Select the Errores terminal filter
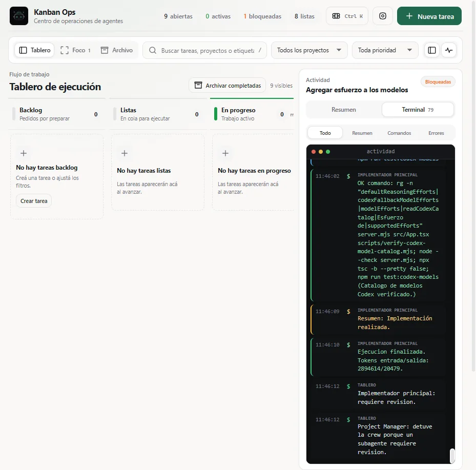476x470 pixels. coord(436,133)
